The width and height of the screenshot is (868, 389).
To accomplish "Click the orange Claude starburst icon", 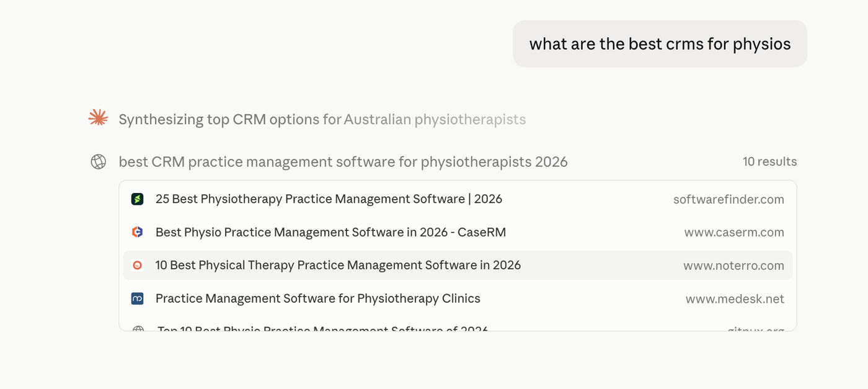I will tap(98, 118).
